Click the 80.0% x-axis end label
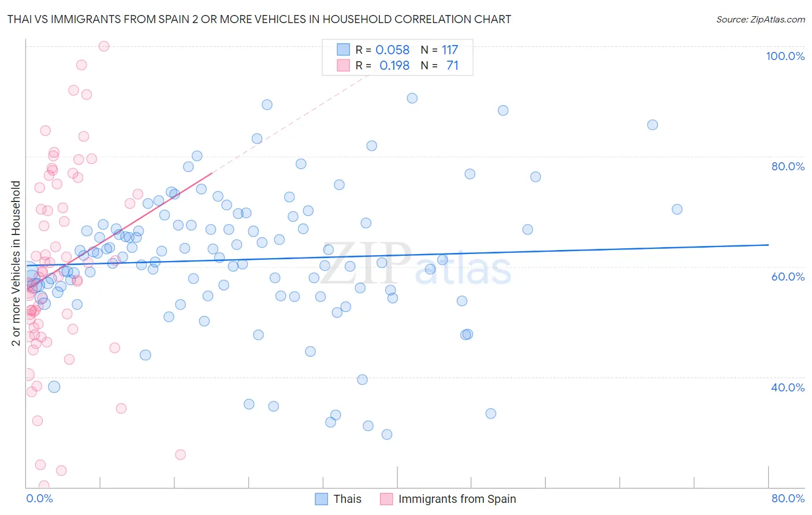Image resolution: width=812 pixels, height=515 pixels. click(788, 498)
